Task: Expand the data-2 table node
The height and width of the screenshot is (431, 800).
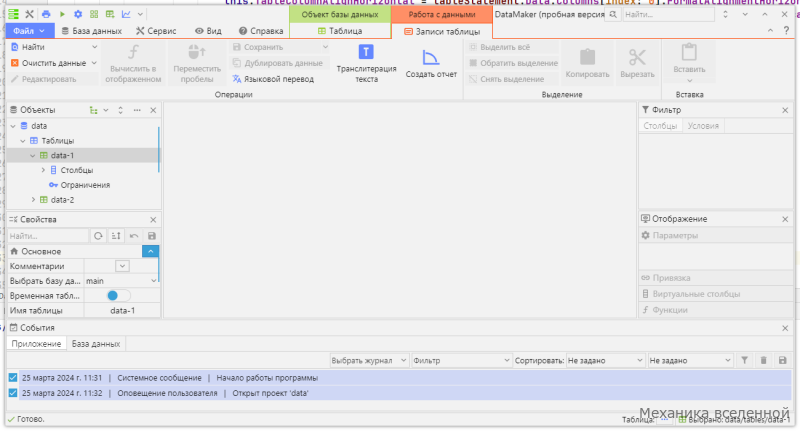Action: click(x=33, y=200)
